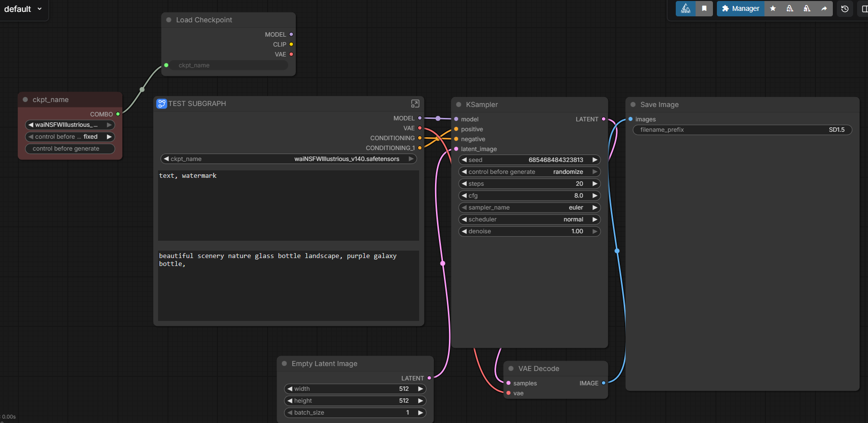
Task: Click the 'beautiful scenery nature' prompt box
Action: (288, 286)
